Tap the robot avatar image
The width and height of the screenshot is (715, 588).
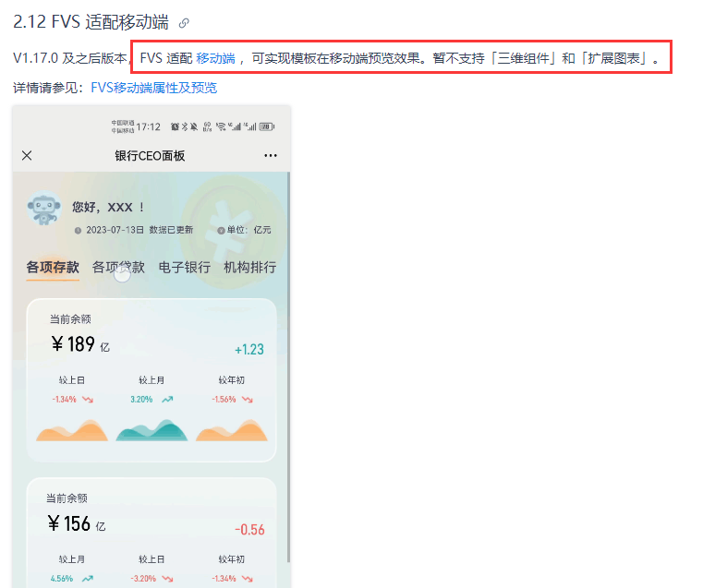pyautogui.click(x=43, y=209)
